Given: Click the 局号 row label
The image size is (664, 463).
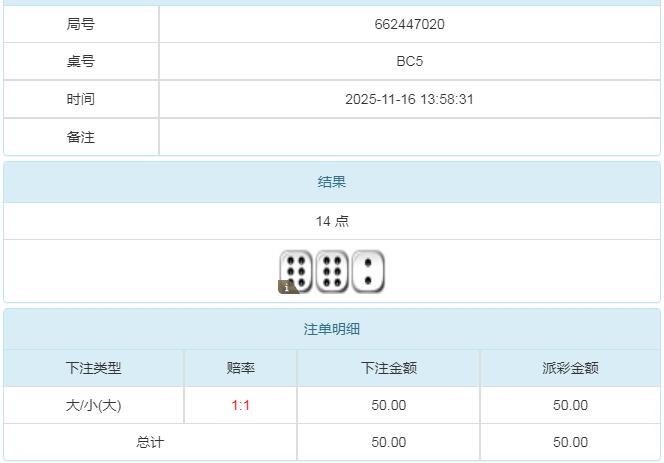Looking at the screenshot, I should (81, 24).
